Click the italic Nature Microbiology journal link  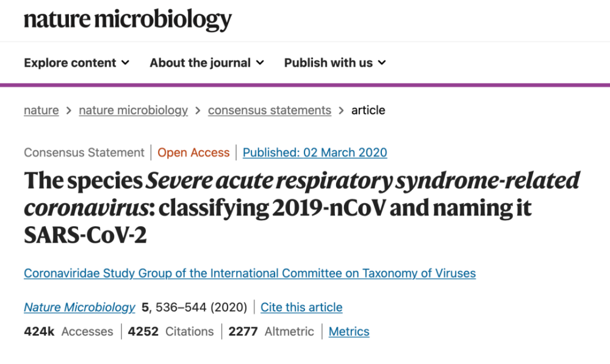tap(79, 307)
